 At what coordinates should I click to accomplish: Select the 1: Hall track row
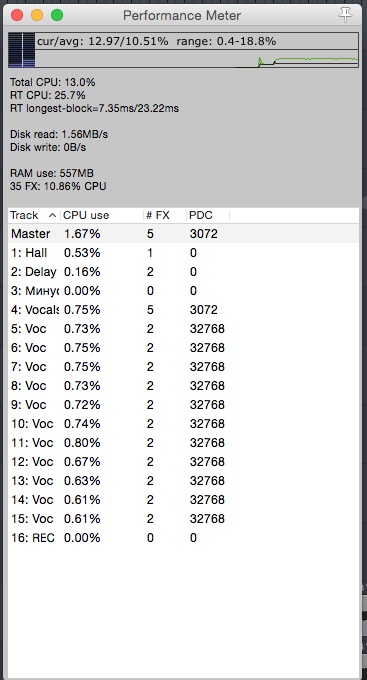click(x=184, y=253)
